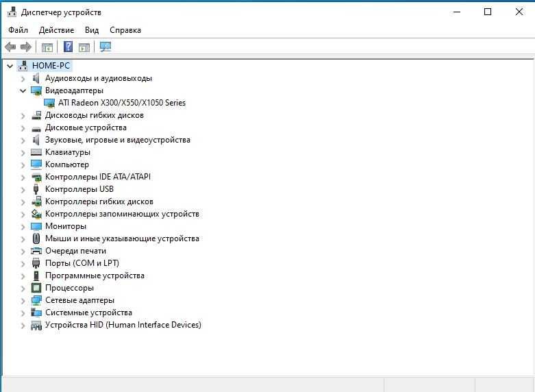Maximize the Диспетчер устройств window
The height and width of the screenshot is (392, 535).
(x=488, y=12)
